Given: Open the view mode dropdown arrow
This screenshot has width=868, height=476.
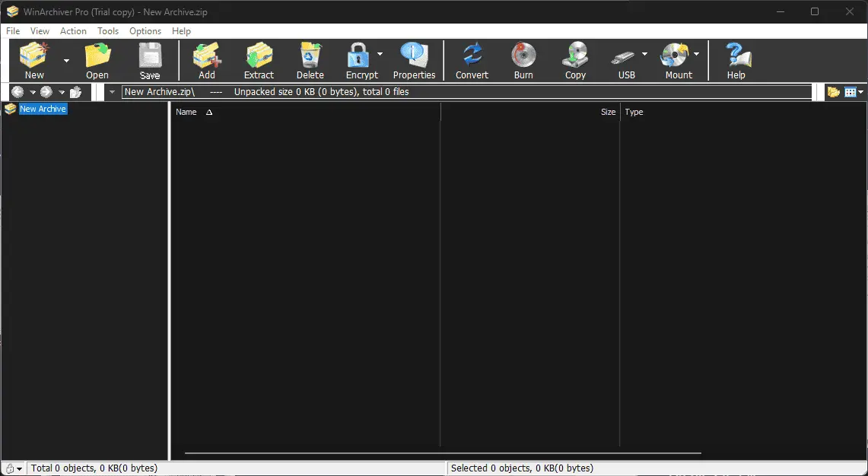Looking at the screenshot, I should (861, 93).
